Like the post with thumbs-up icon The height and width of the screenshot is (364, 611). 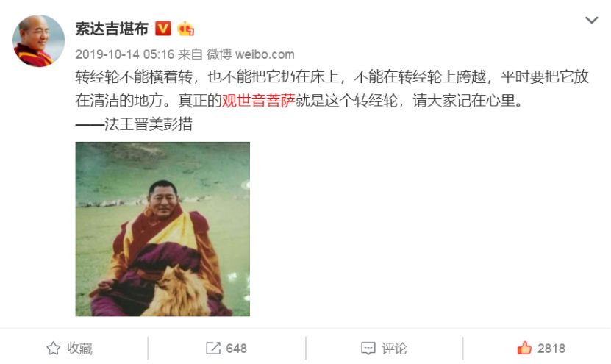[524, 348]
